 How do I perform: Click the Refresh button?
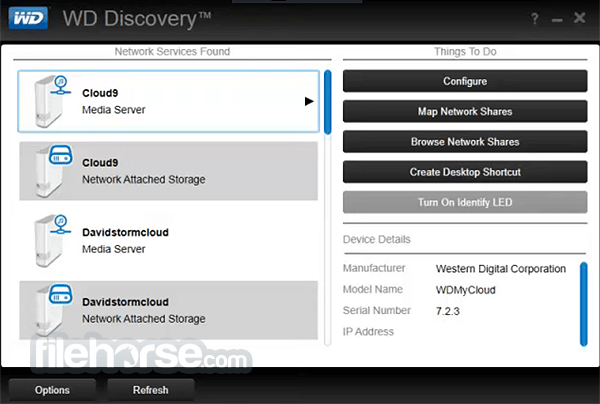pyautogui.click(x=150, y=390)
